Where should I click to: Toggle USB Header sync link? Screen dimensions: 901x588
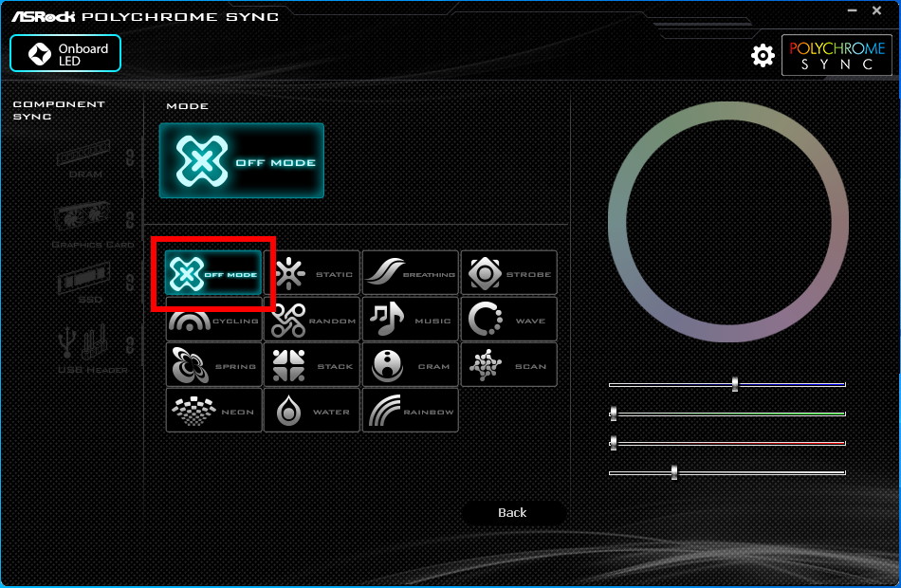(x=131, y=345)
